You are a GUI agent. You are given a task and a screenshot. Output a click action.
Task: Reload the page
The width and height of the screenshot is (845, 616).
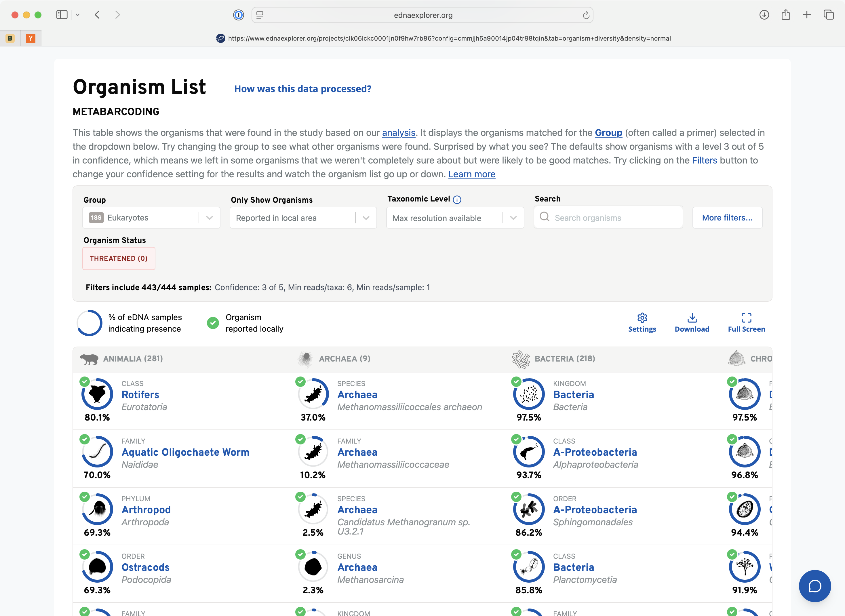(586, 15)
